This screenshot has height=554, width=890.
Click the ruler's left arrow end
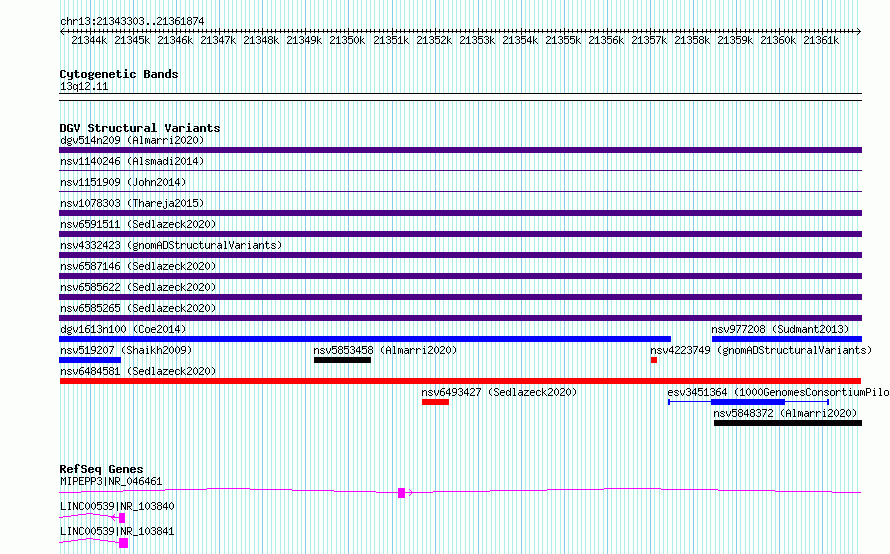pyautogui.click(x=62, y=31)
